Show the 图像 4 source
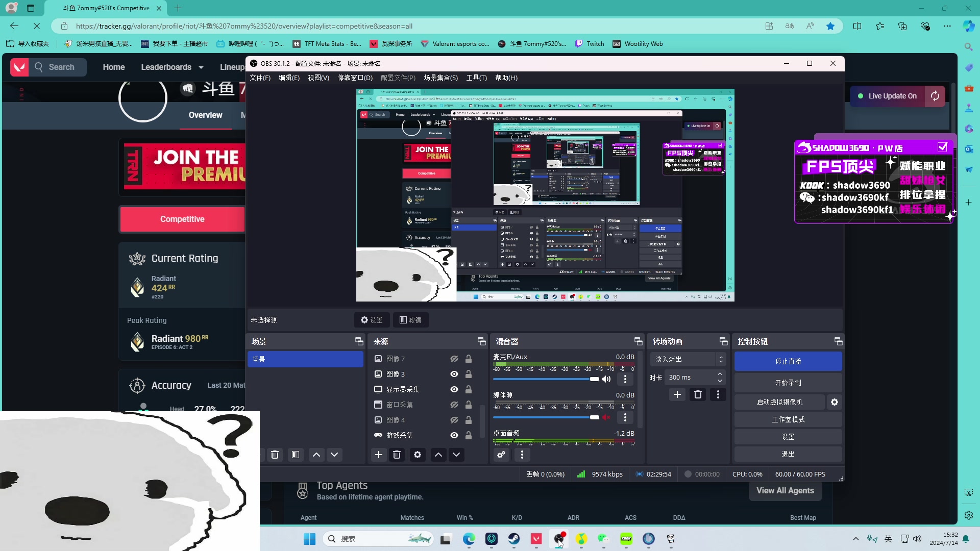This screenshot has height=551, width=980. pos(454,420)
